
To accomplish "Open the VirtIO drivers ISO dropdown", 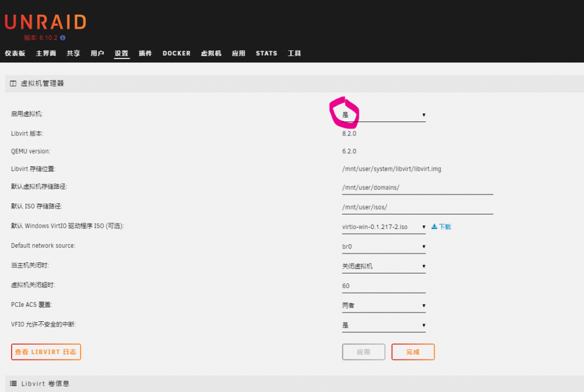I will click(x=384, y=227).
